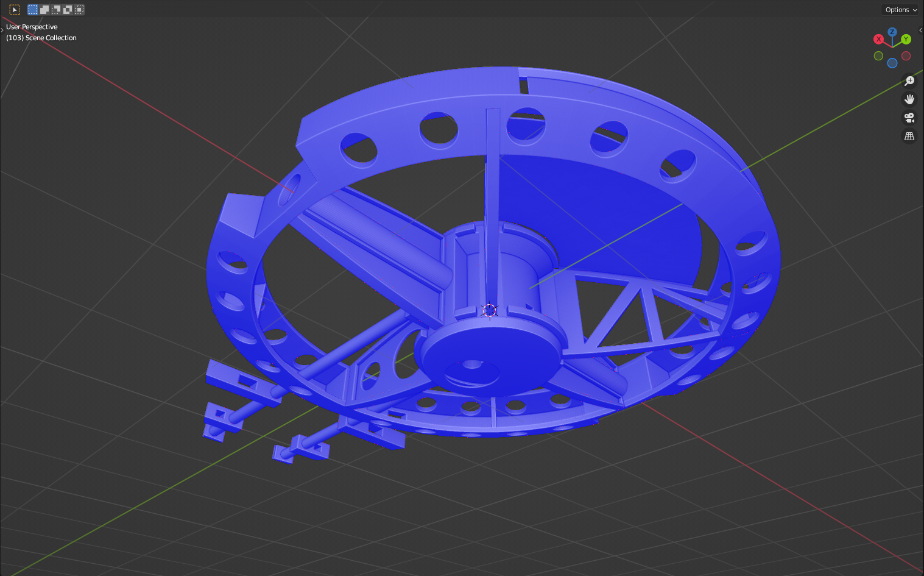Choose the 'Invert existing selection' mode
924x576 pixels.
tap(68, 10)
